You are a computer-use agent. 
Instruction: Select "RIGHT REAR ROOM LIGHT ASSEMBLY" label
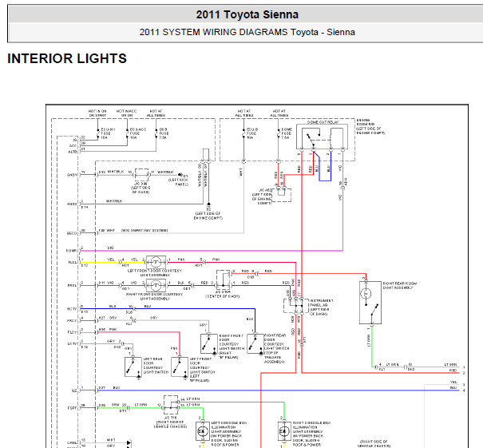tap(399, 285)
